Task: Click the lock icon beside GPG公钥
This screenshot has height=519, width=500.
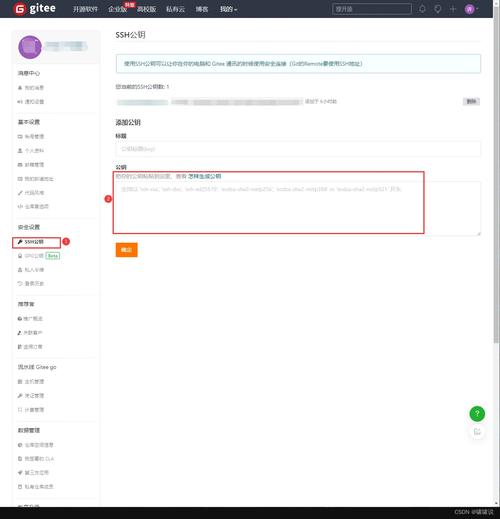Action: pyautogui.click(x=20, y=256)
